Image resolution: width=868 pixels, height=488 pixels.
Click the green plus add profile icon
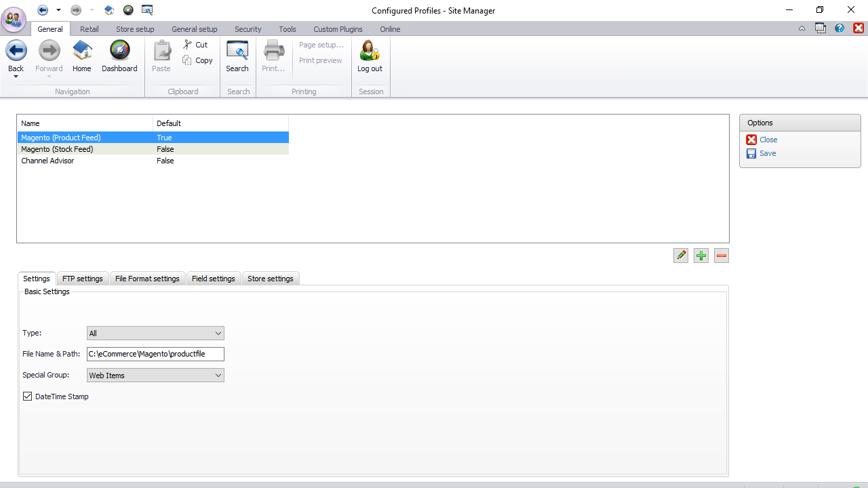[x=701, y=256]
